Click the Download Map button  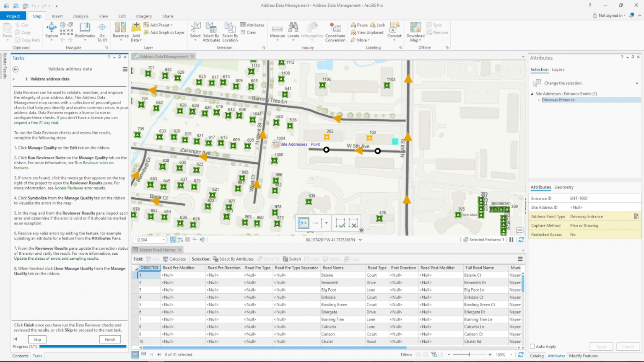click(415, 31)
